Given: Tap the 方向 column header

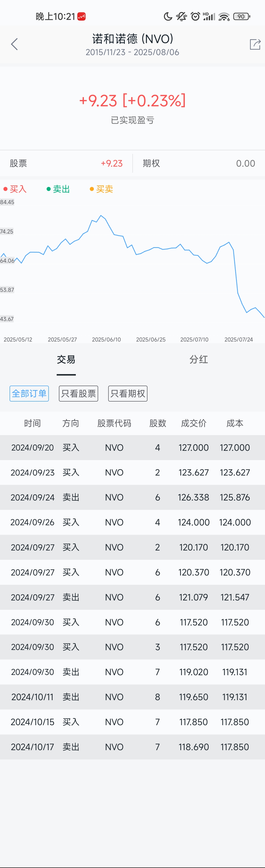Looking at the screenshot, I should click(71, 423).
